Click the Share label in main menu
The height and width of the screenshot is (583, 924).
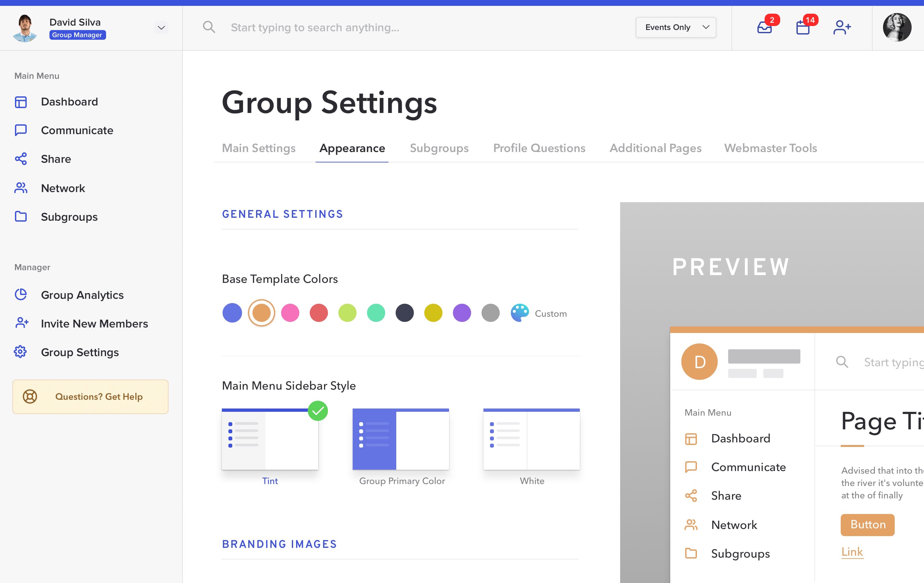click(56, 159)
